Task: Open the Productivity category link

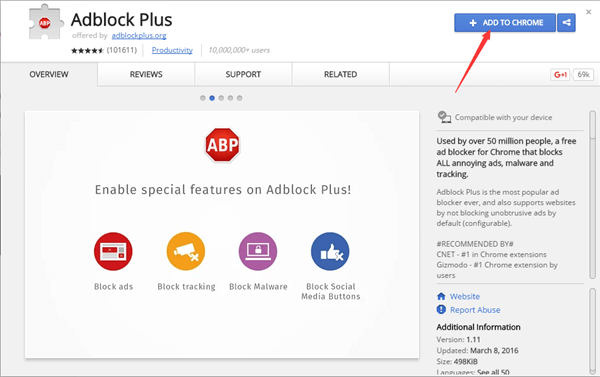Action: (x=172, y=50)
